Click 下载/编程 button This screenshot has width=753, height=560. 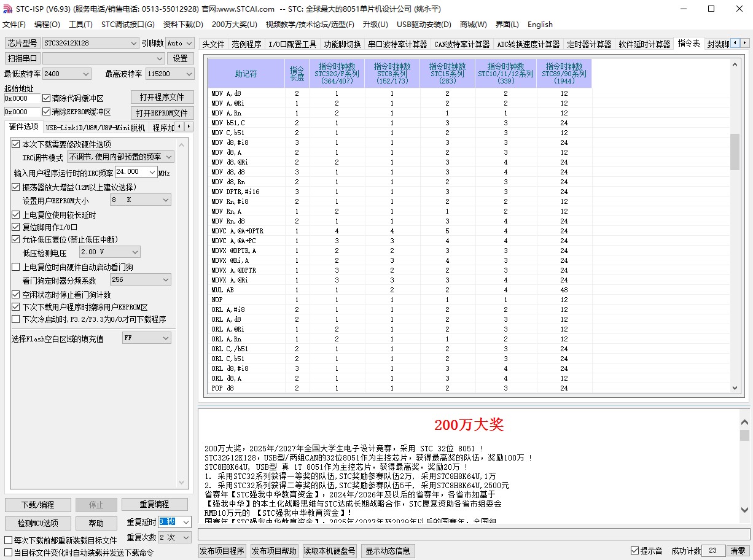[37, 505]
